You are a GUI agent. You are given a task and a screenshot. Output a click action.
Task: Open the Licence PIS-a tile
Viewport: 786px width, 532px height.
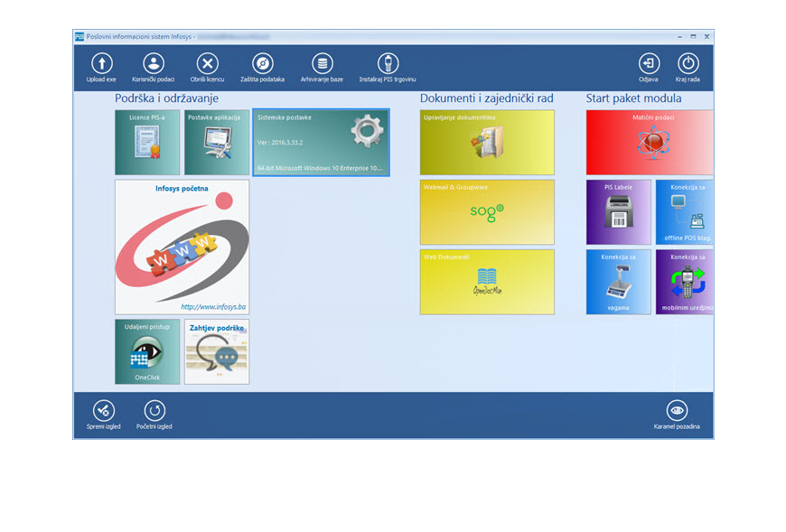[x=147, y=143]
